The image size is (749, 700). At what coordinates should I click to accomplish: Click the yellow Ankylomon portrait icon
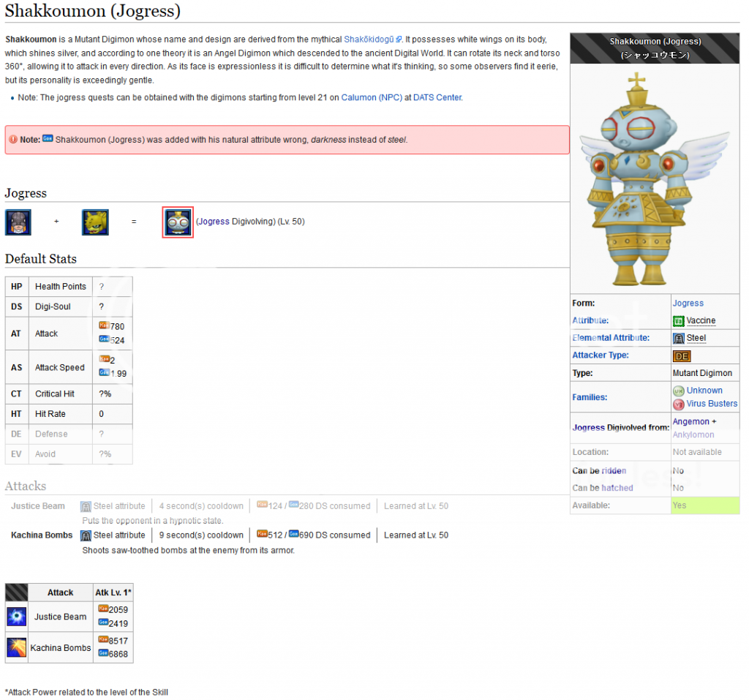pos(95,222)
